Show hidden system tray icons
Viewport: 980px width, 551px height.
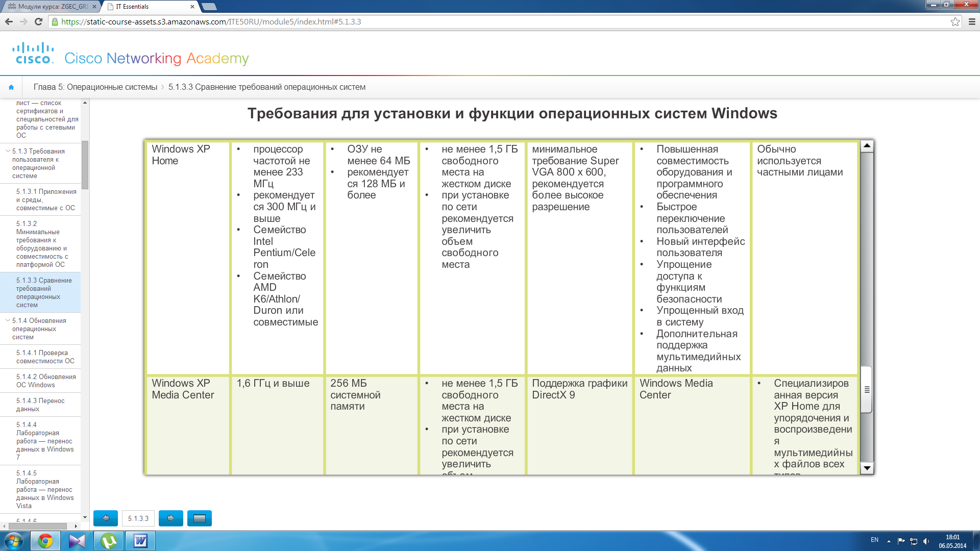pos(889,541)
